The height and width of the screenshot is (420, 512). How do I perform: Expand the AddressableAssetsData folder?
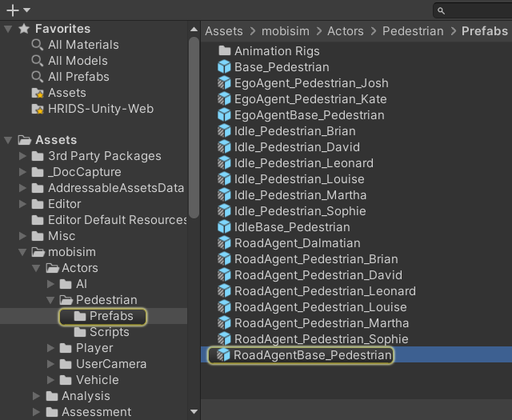pyautogui.click(x=22, y=188)
